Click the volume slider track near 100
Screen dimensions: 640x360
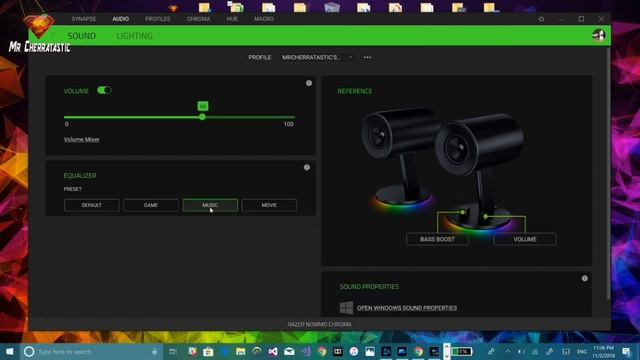(x=288, y=117)
